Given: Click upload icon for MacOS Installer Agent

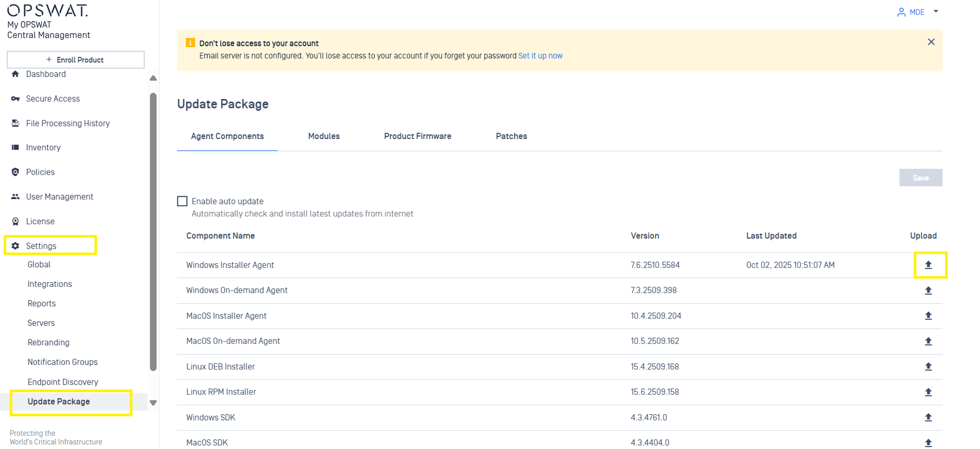Looking at the screenshot, I should (928, 316).
